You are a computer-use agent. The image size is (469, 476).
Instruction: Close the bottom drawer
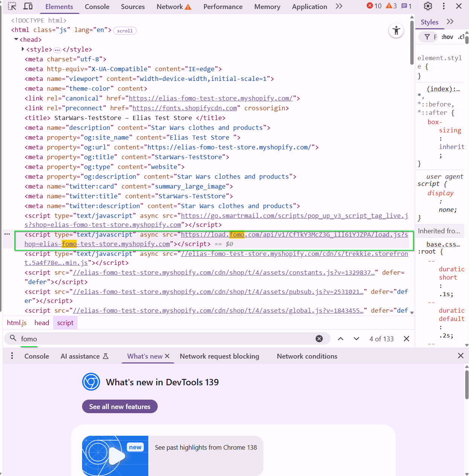[460, 356]
